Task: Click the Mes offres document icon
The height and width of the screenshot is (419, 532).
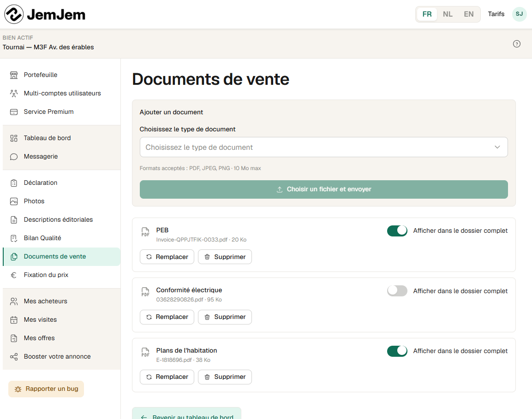Action: pos(14,338)
